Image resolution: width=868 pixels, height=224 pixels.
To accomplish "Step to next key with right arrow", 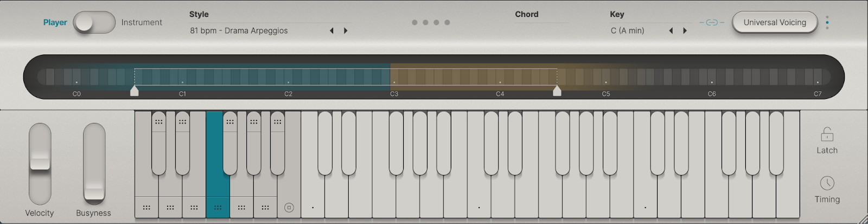I will coord(685,31).
